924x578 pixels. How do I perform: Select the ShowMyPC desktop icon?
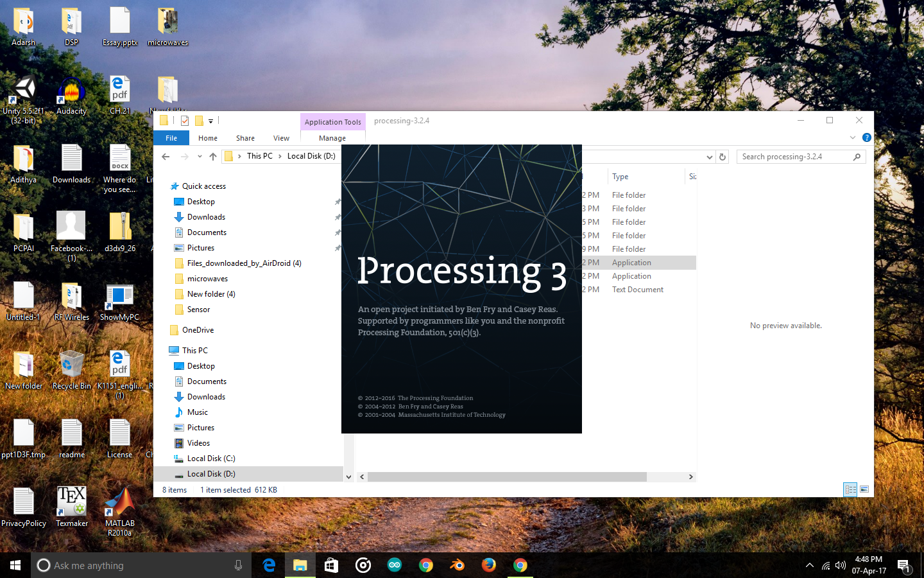pyautogui.click(x=119, y=302)
